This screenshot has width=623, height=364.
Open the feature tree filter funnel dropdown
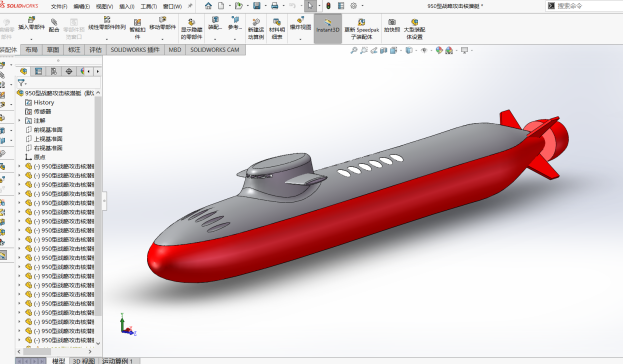22,83
